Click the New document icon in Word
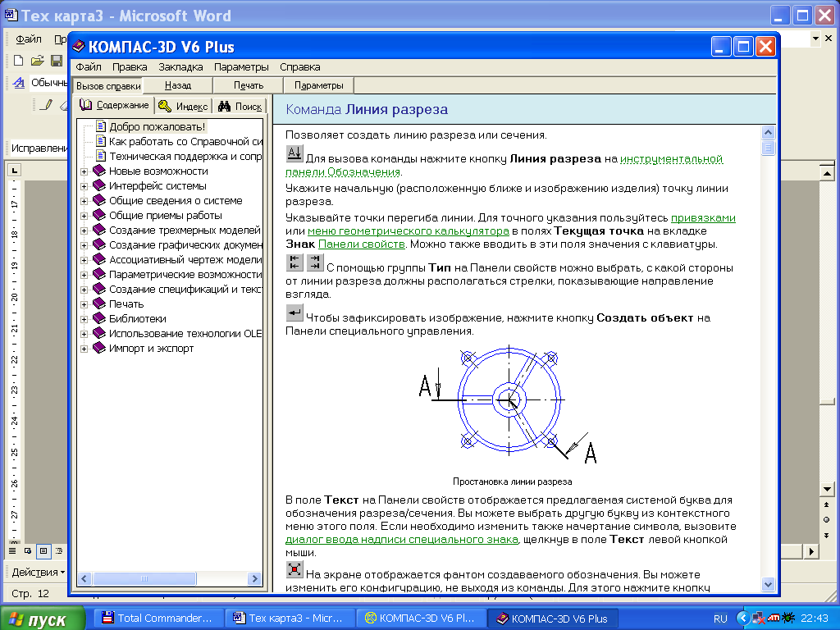 click(x=19, y=61)
